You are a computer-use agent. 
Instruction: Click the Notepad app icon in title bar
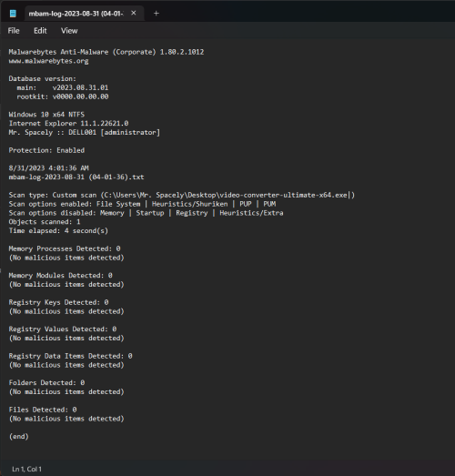tap(13, 14)
